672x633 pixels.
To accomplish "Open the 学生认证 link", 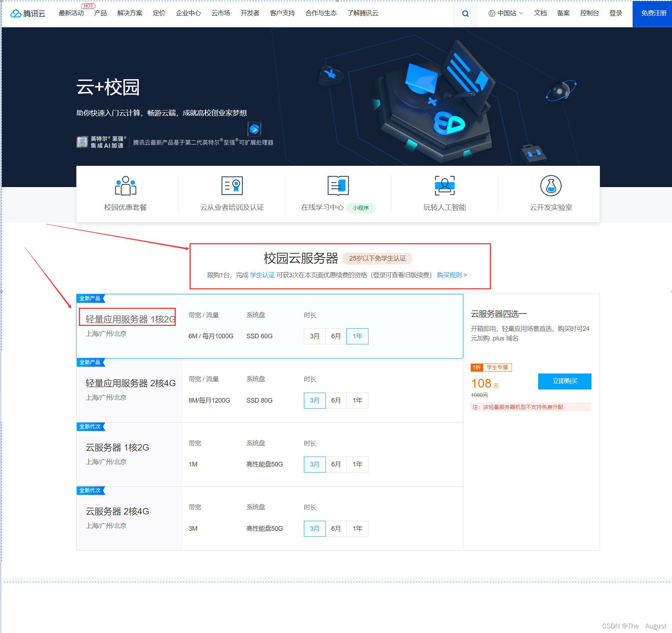I will [262, 275].
